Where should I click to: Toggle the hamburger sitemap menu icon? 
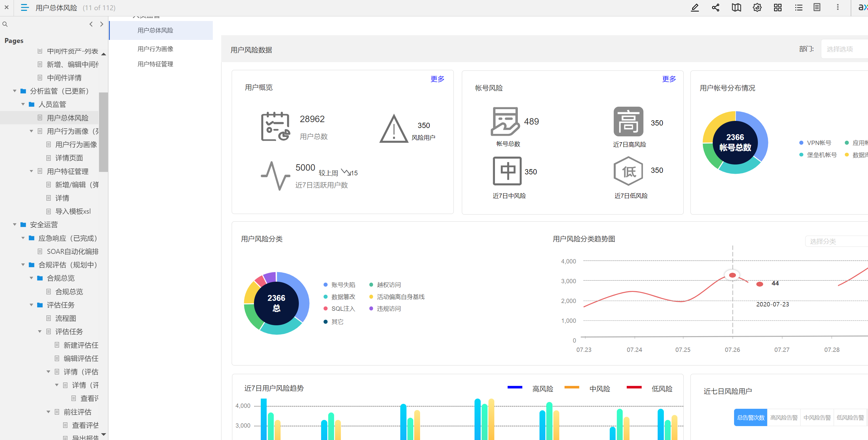tap(25, 7)
